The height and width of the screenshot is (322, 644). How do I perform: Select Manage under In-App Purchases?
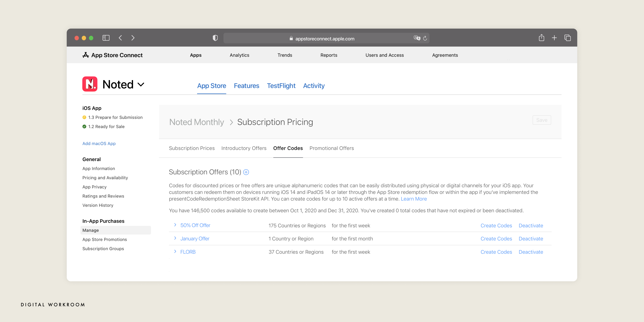coord(90,230)
